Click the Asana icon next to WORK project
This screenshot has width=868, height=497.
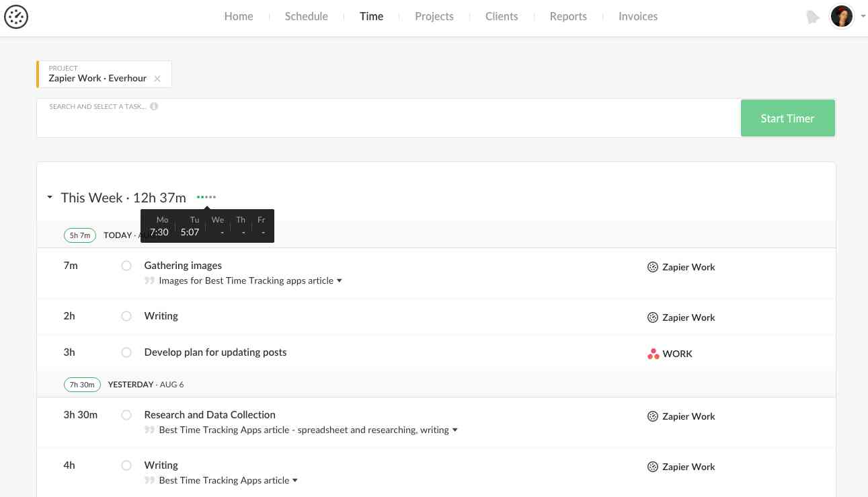click(x=653, y=353)
